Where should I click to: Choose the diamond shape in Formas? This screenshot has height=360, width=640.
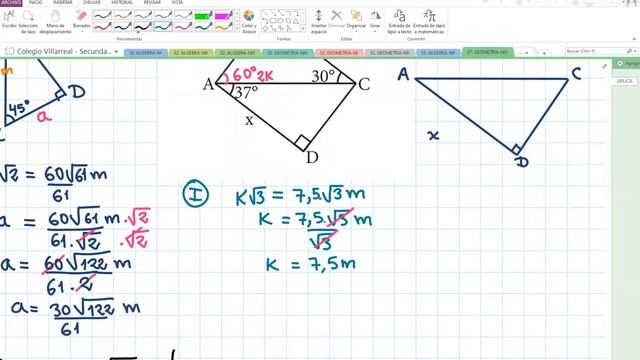(265, 28)
